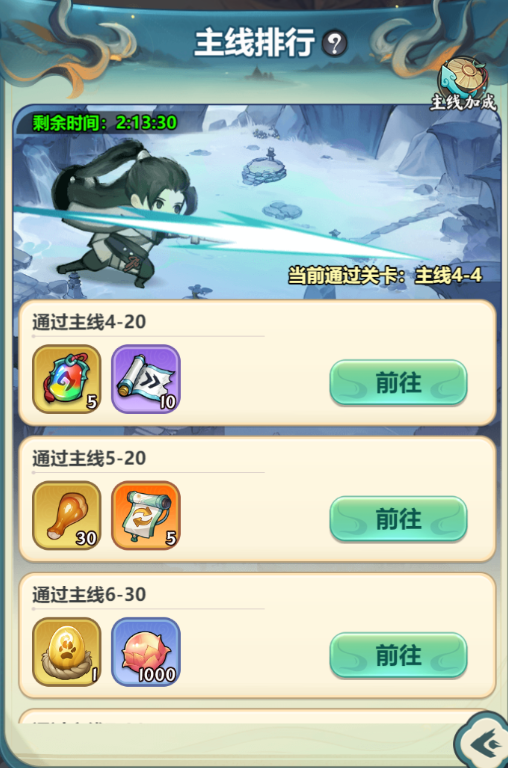The image size is (508, 768).
Task: Tap the rainbow gem pouch reward
Action: pos(67,379)
